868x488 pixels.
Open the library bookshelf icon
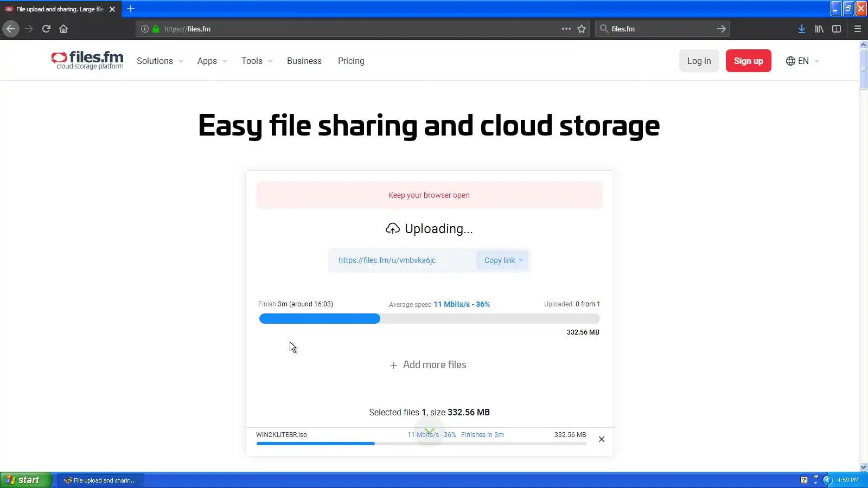coord(819,29)
